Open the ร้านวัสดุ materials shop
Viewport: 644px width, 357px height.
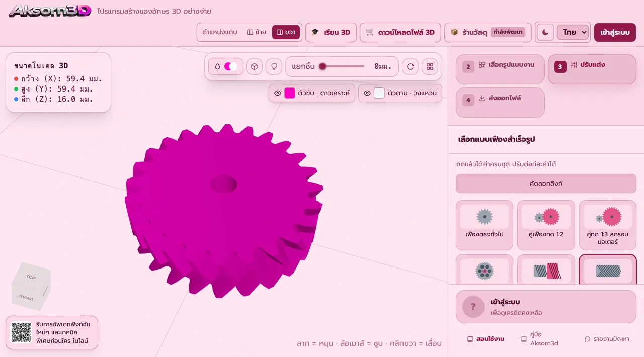[x=488, y=32]
